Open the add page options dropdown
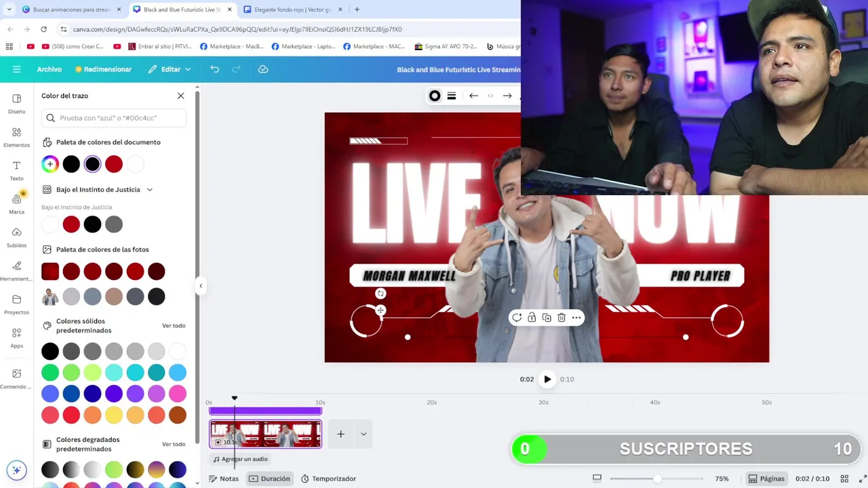 pos(363,434)
